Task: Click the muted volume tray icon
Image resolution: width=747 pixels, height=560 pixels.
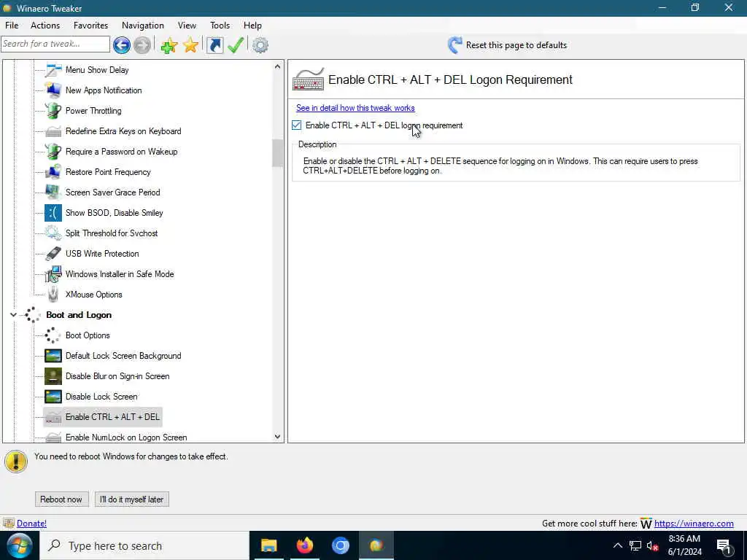Action: (x=653, y=545)
